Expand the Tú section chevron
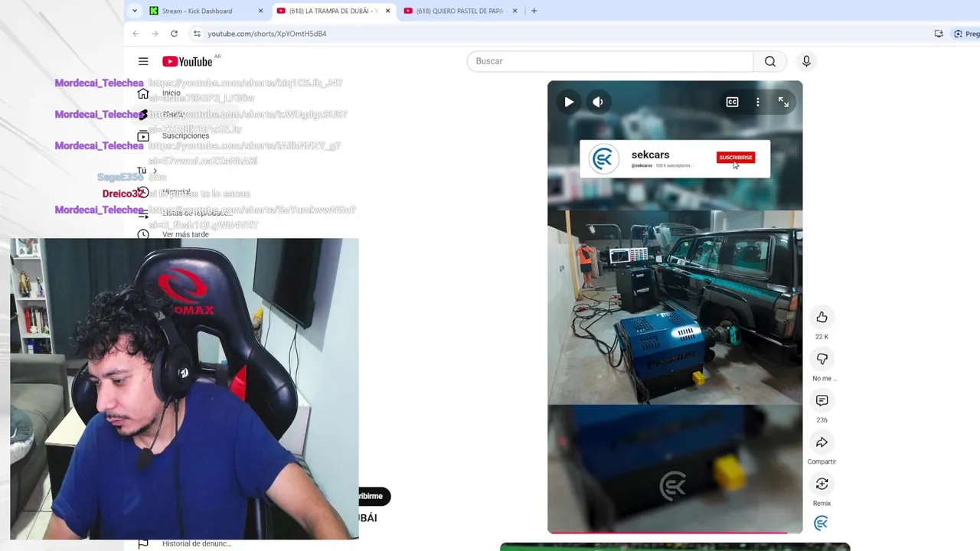This screenshot has height=551, width=980. 155,171
